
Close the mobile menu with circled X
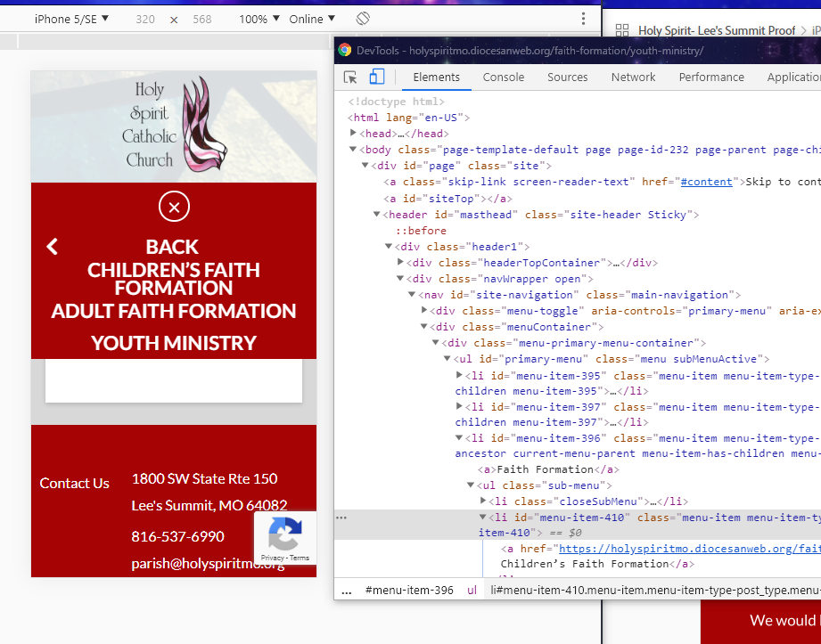174,207
